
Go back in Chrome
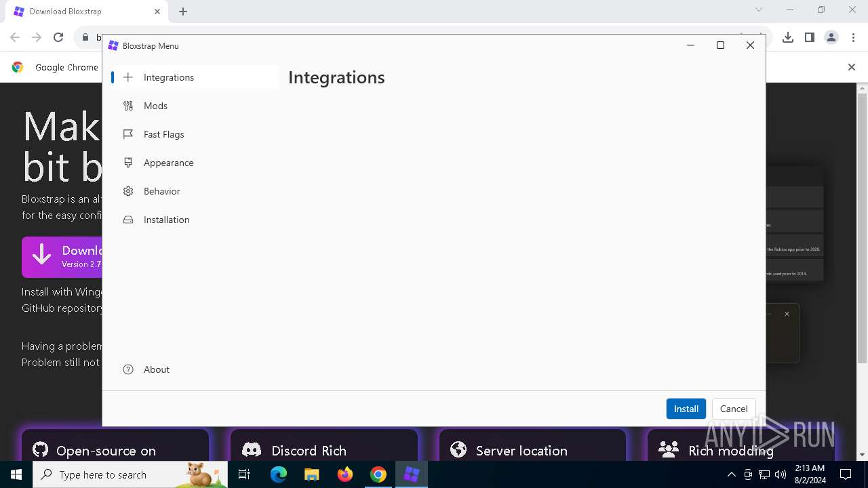[15, 37]
